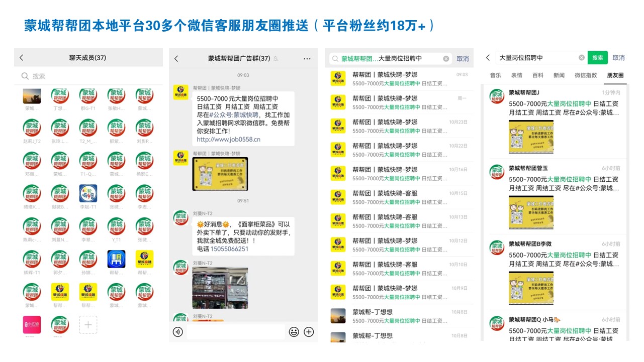The image size is (644, 362).
Task: Open the 蒙城帮帮团管玉 profile name
Action: [x=528, y=168]
